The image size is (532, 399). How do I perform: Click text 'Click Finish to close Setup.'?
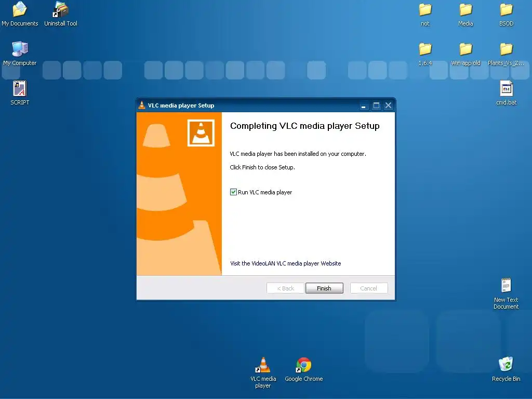262,167
